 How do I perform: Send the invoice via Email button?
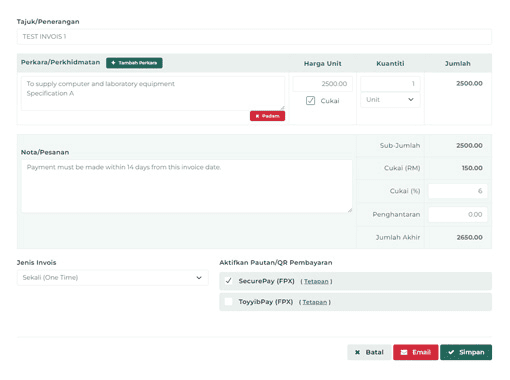pos(416,352)
